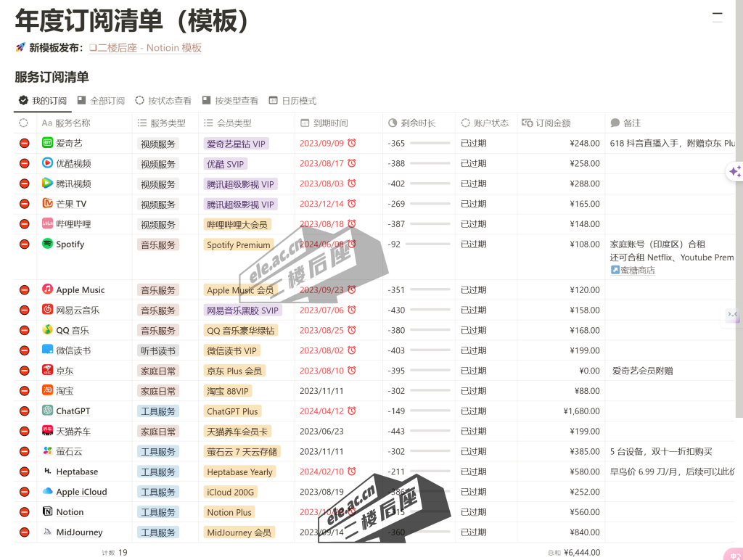This screenshot has width=743, height=560.
Task: Click the purple AI sparkle icon at right edge
Action: click(734, 172)
